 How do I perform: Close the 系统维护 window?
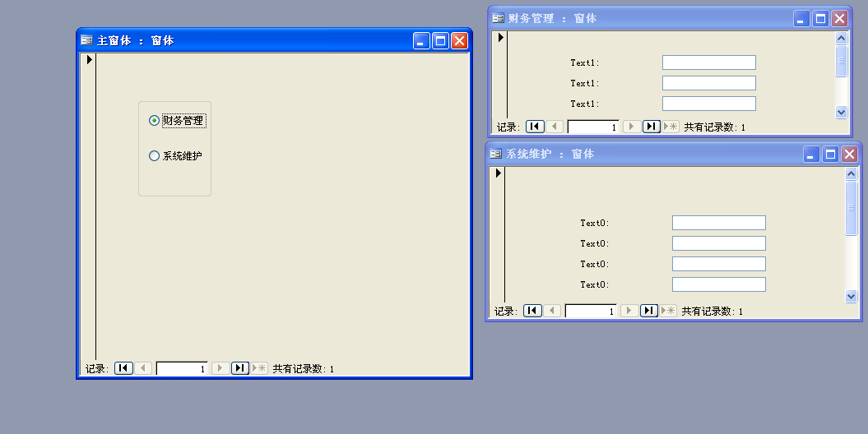tap(850, 155)
